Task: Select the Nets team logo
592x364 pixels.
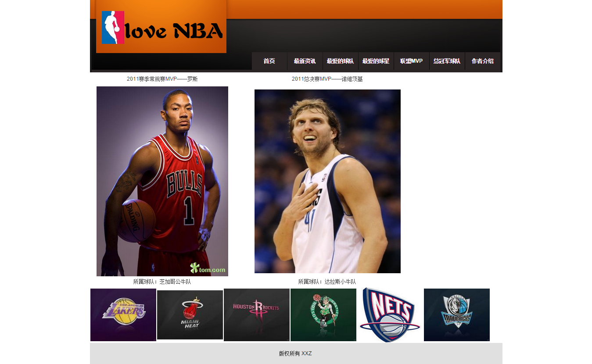Action: tap(390, 315)
